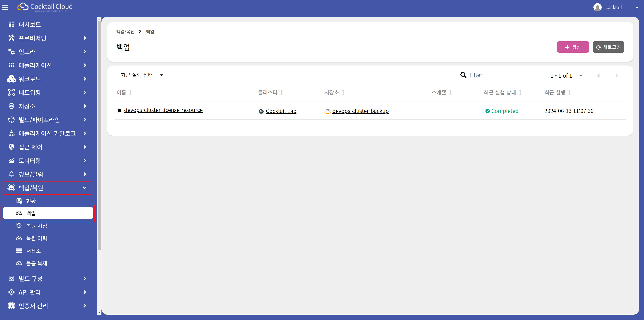Open 복원 이력 submenu item
The height and width of the screenshot is (320, 644).
[36, 238]
